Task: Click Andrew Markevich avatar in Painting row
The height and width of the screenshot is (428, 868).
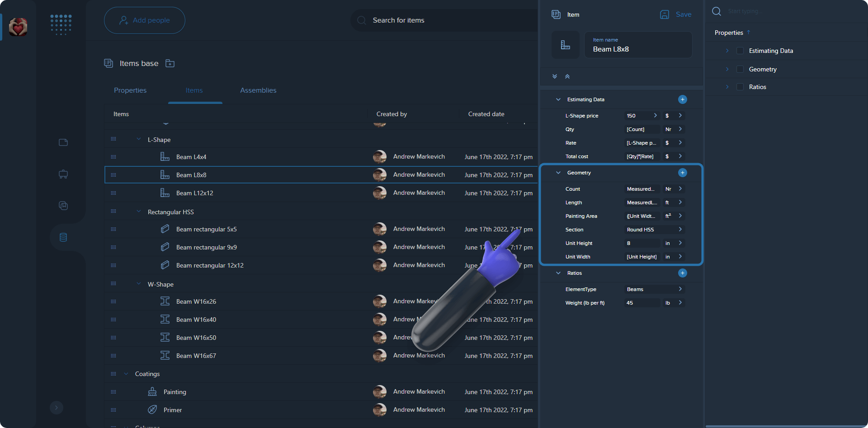Action: coord(380,392)
